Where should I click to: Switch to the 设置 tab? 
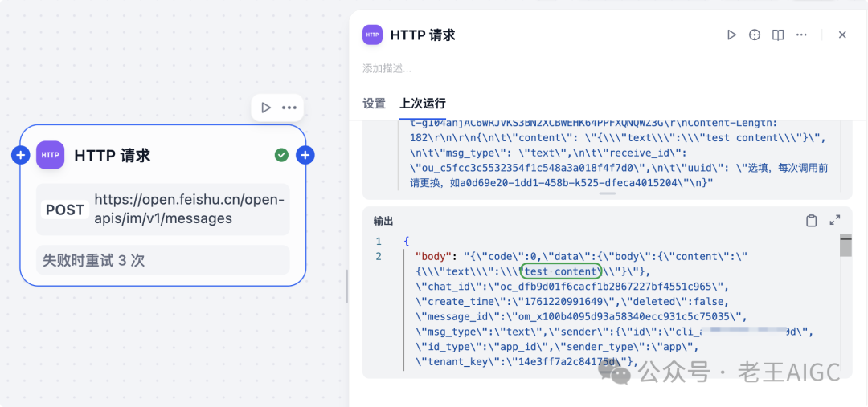coord(375,104)
